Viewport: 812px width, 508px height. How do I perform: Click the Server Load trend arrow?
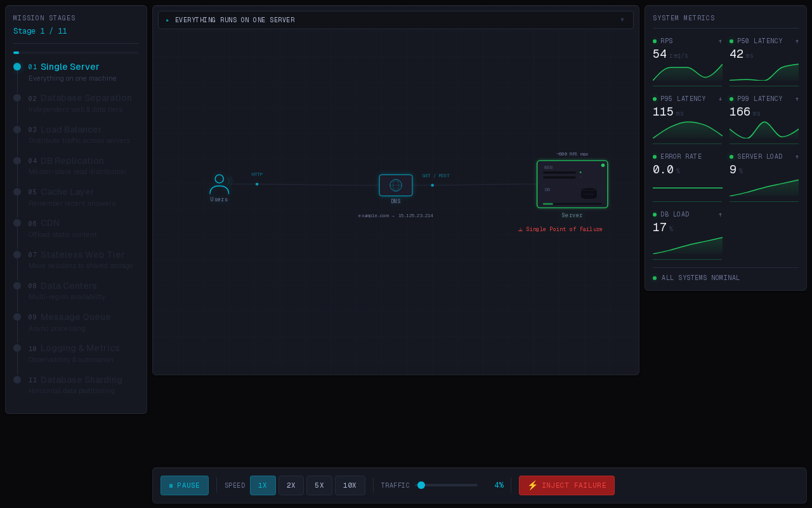pyautogui.click(x=797, y=157)
